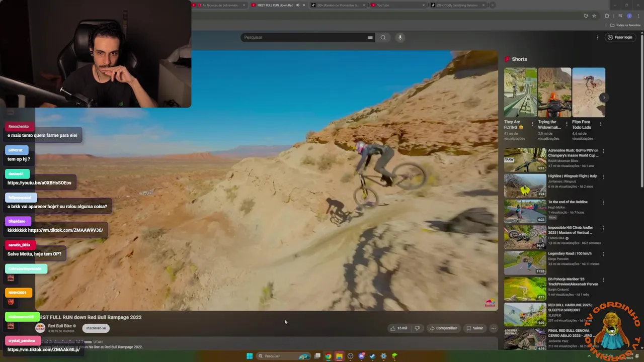
Task: Close the plain YouTube tab
Action: coord(423,5)
